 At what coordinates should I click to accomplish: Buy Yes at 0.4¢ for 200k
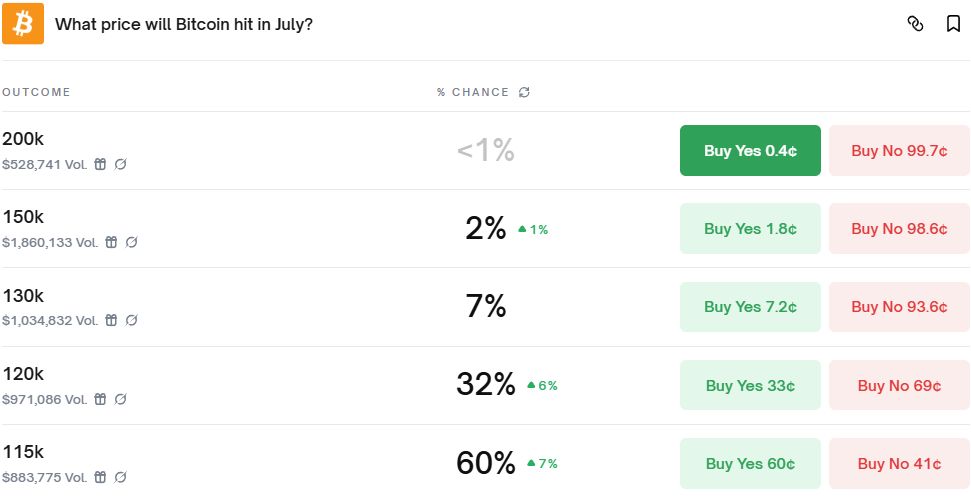coord(750,150)
